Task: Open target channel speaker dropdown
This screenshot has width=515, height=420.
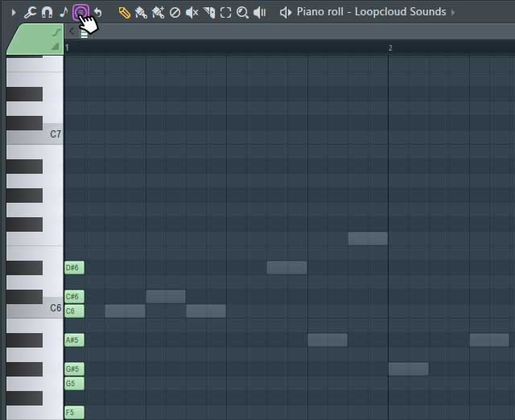Action: click(x=286, y=12)
